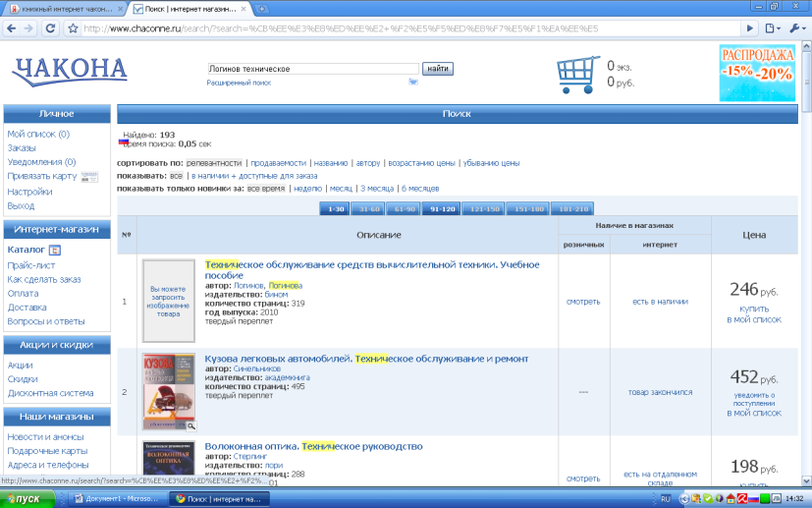This screenshot has width=812, height=508.
Task: Enlarge Кузова book cover with magnifier icon
Action: pyautogui.click(x=191, y=425)
